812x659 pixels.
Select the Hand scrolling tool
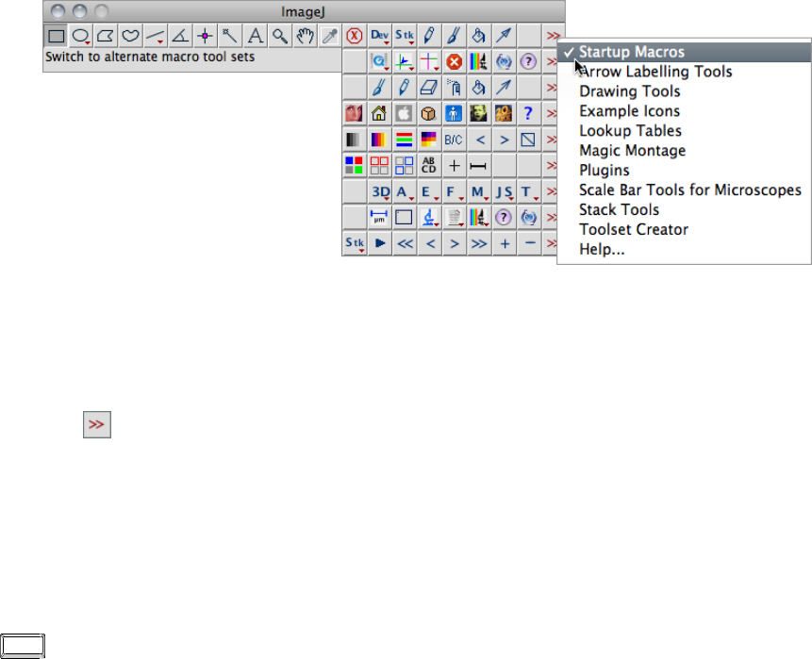[x=305, y=36]
